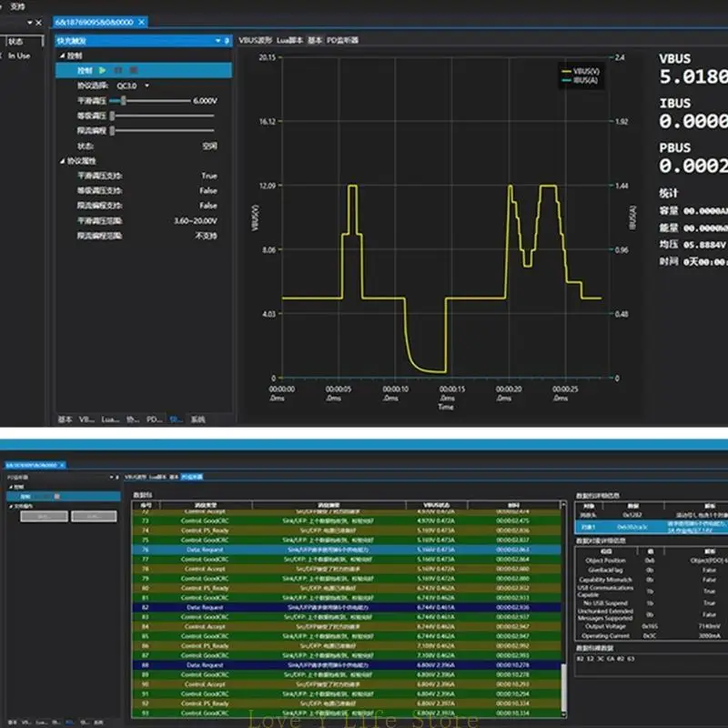Switch to the VBUS波形 tab
The image size is (728, 728).
click(255, 41)
